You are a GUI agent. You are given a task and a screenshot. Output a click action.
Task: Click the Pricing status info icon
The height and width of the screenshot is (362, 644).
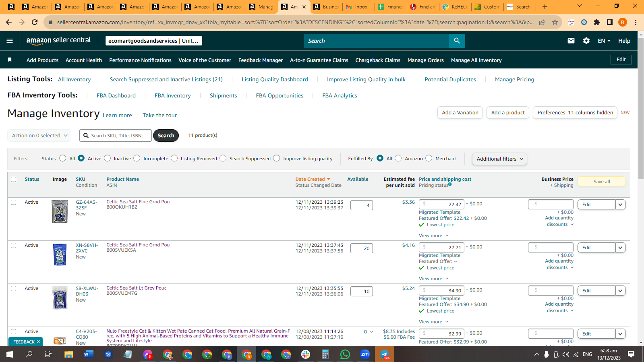pos(450,184)
